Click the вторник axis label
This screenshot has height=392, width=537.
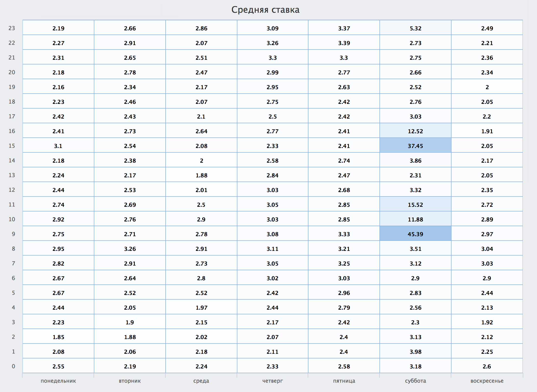pos(130,381)
